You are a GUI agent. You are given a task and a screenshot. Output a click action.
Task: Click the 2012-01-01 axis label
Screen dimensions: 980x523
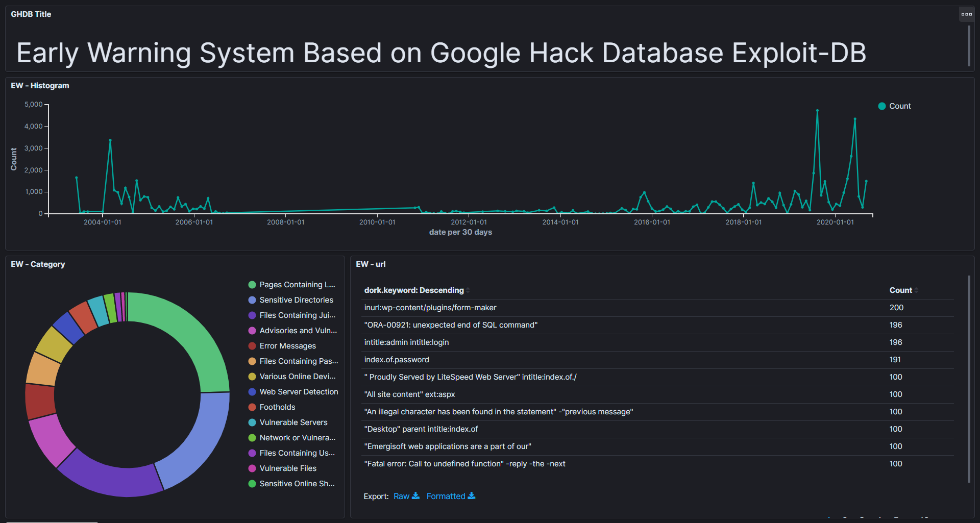tap(469, 222)
